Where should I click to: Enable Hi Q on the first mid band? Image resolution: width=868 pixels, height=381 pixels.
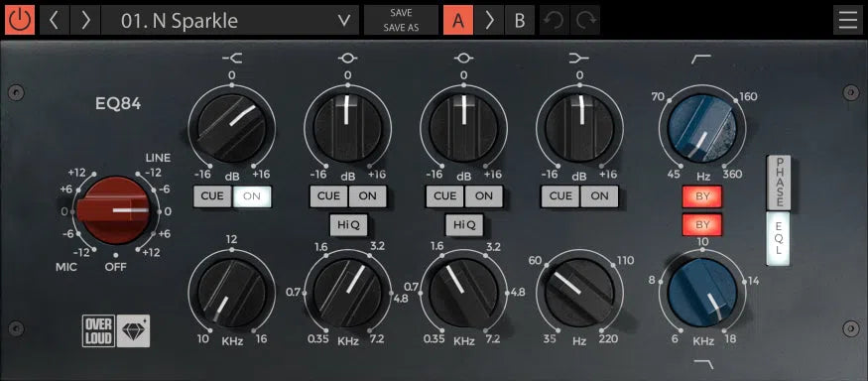click(348, 225)
